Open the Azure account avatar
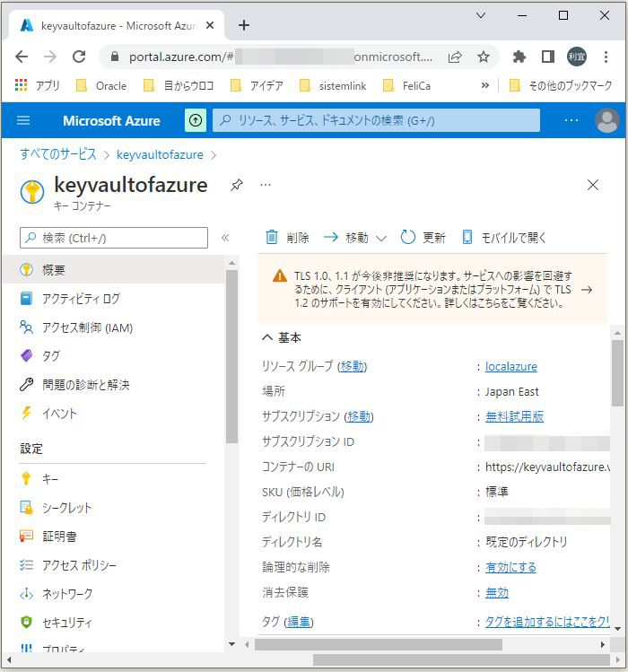Screen dimensions: 628x672 coord(607,120)
